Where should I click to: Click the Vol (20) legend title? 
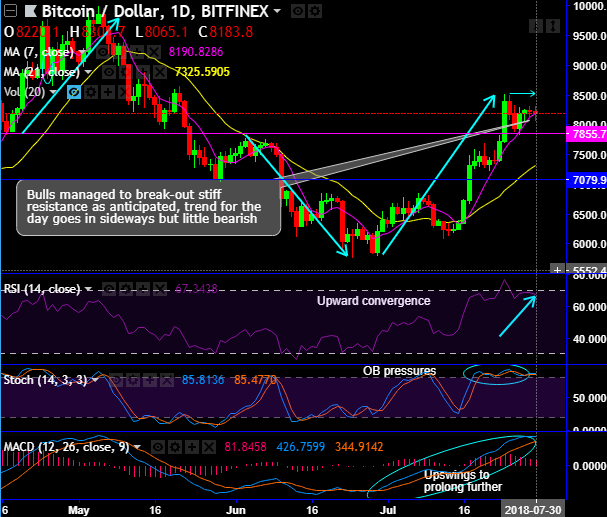point(24,92)
